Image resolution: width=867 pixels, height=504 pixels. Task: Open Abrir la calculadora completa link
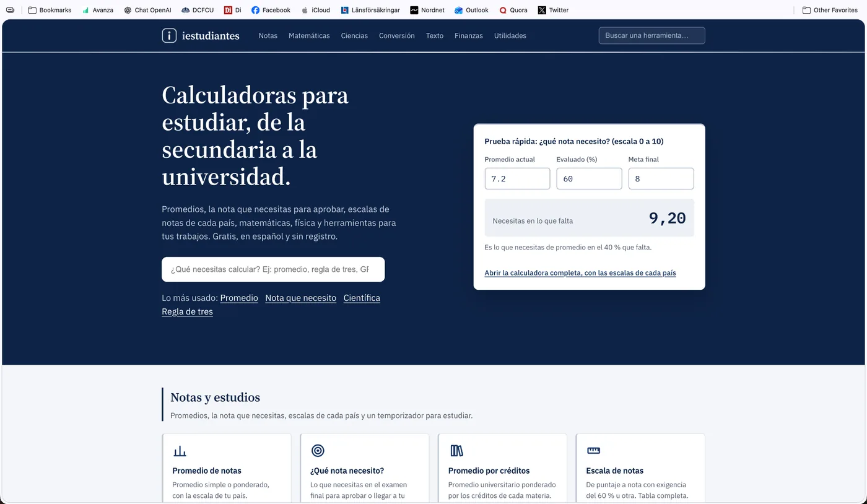580,272
